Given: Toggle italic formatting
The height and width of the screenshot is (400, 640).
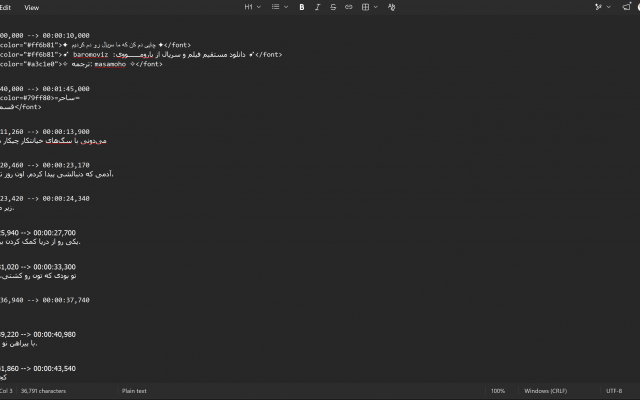Looking at the screenshot, I should 318,7.
